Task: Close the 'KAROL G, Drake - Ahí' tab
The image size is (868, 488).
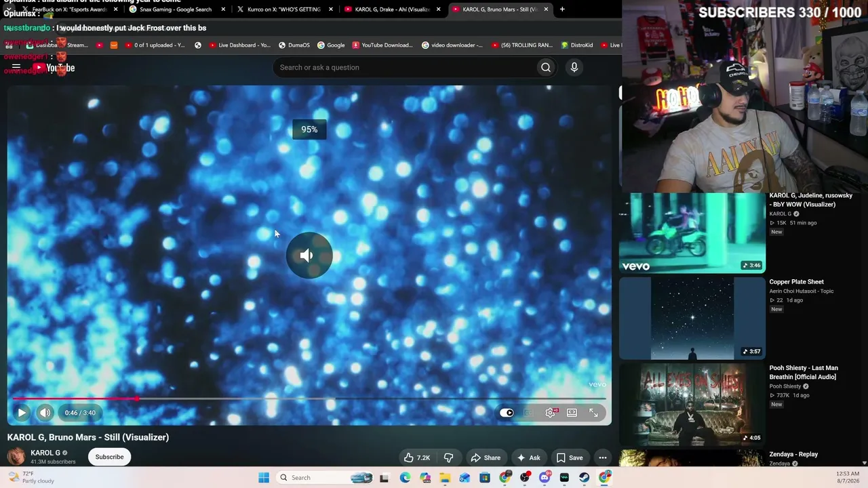Action: 439,9
